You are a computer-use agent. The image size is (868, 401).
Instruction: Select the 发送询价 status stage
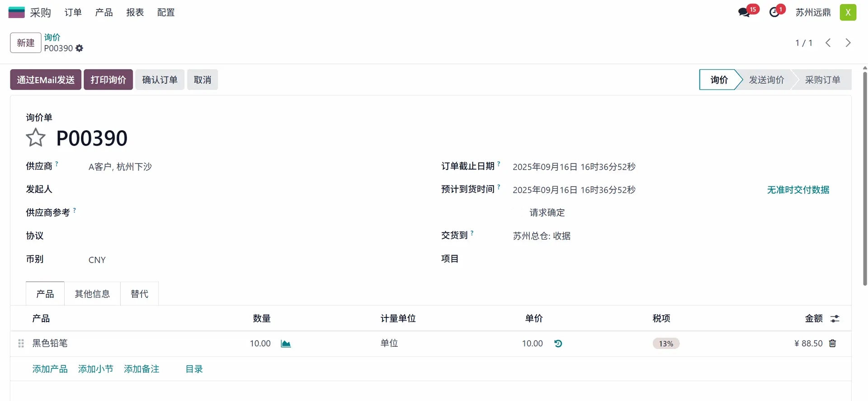[766, 80]
